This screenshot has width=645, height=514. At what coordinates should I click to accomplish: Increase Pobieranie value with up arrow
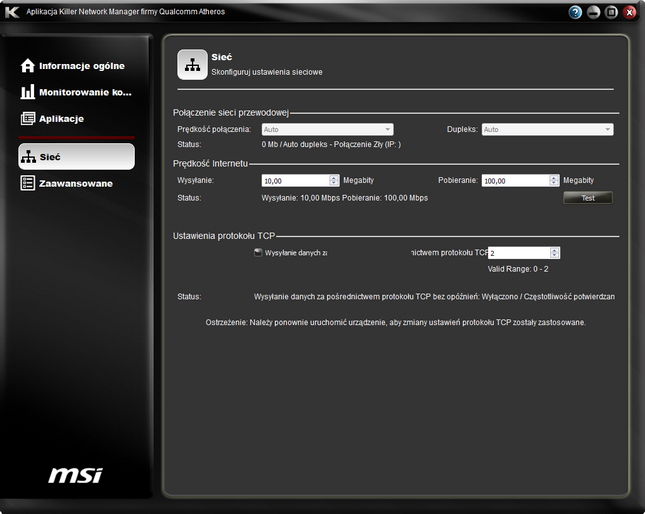pyautogui.click(x=554, y=178)
